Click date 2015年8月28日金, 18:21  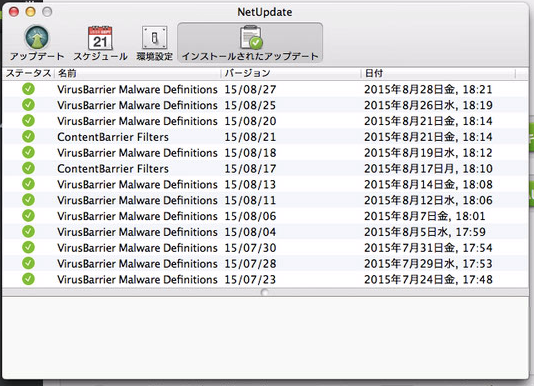click(x=428, y=89)
